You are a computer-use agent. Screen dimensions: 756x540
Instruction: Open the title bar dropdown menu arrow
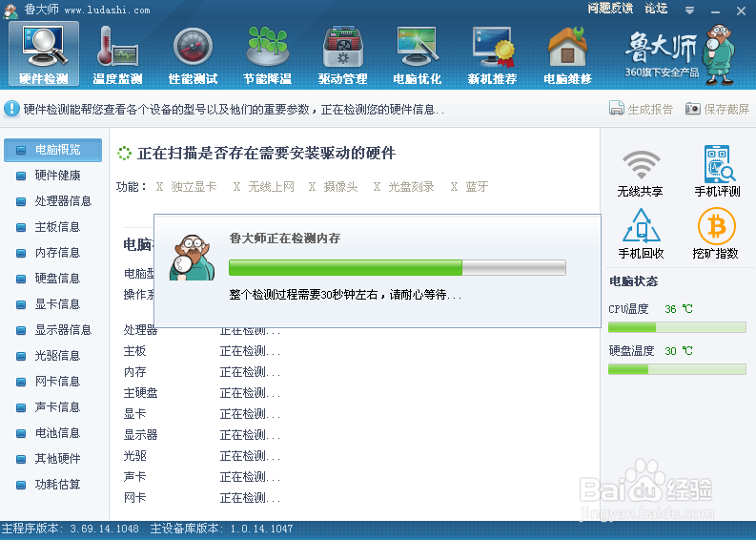tap(689, 10)
